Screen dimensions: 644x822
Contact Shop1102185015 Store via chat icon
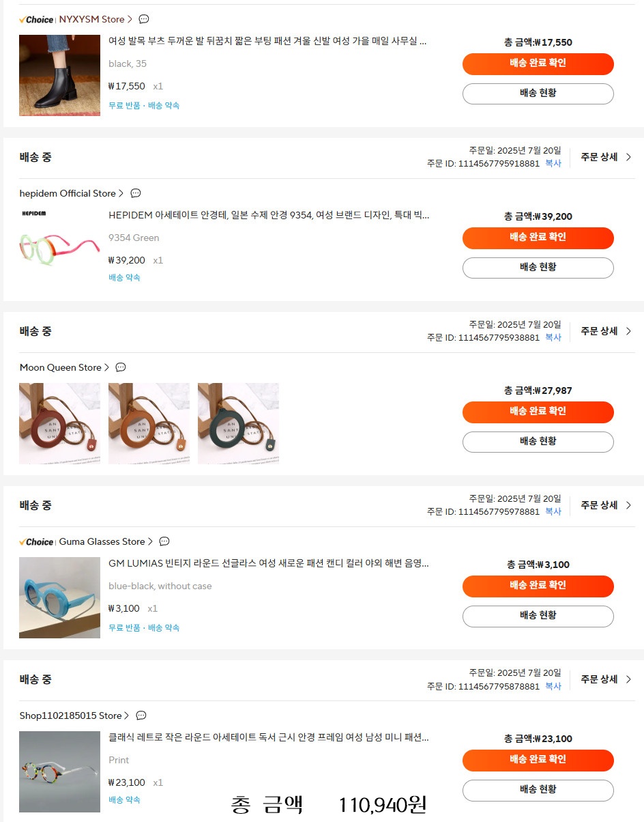tap(141, 715)
